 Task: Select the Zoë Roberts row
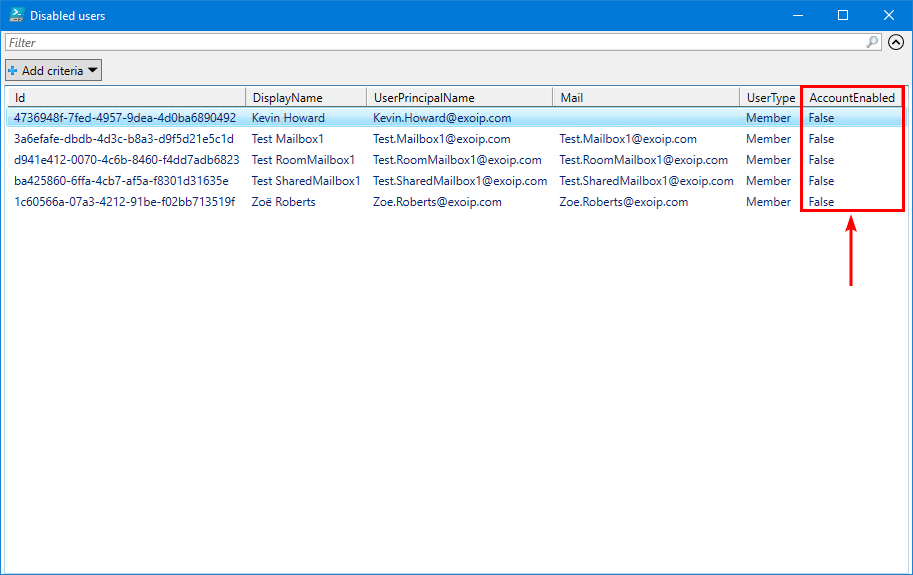coord(283,202)
